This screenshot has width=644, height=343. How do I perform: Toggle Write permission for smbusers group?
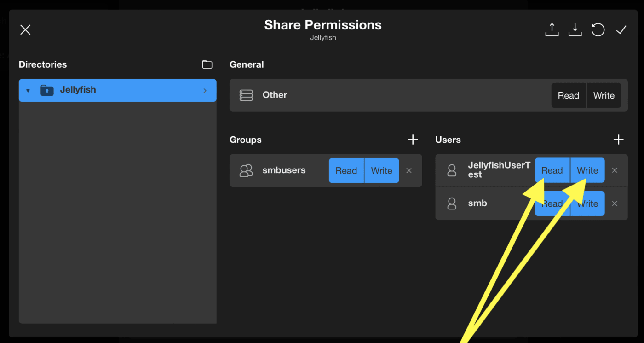(381, 171)
